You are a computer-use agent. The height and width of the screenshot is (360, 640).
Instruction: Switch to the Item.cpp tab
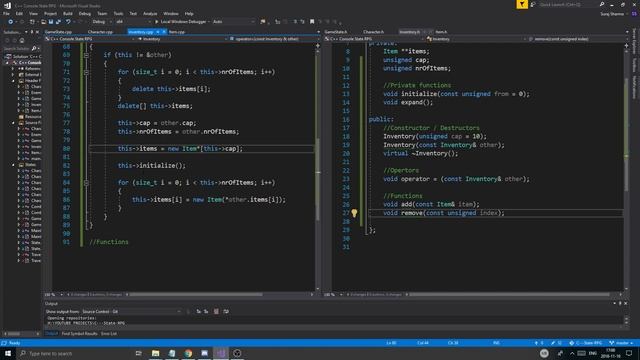(x=177, y=32)
